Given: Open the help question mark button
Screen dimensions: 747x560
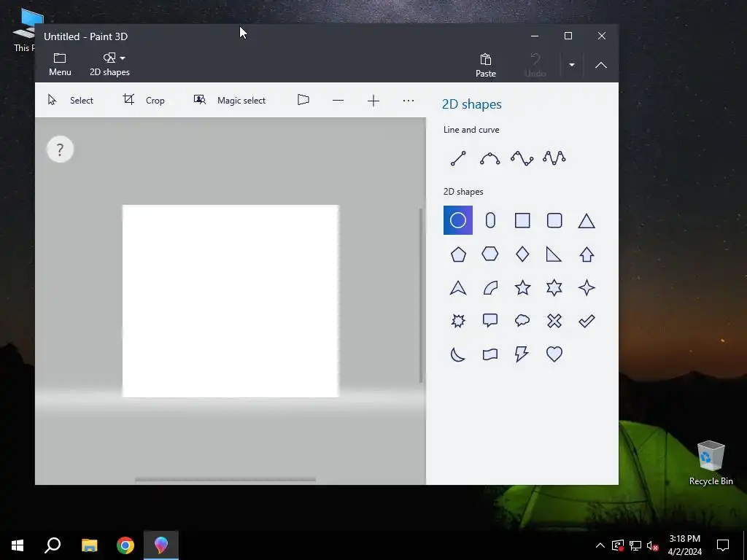Looking at the screenshot, I should [x=60, y=149].
